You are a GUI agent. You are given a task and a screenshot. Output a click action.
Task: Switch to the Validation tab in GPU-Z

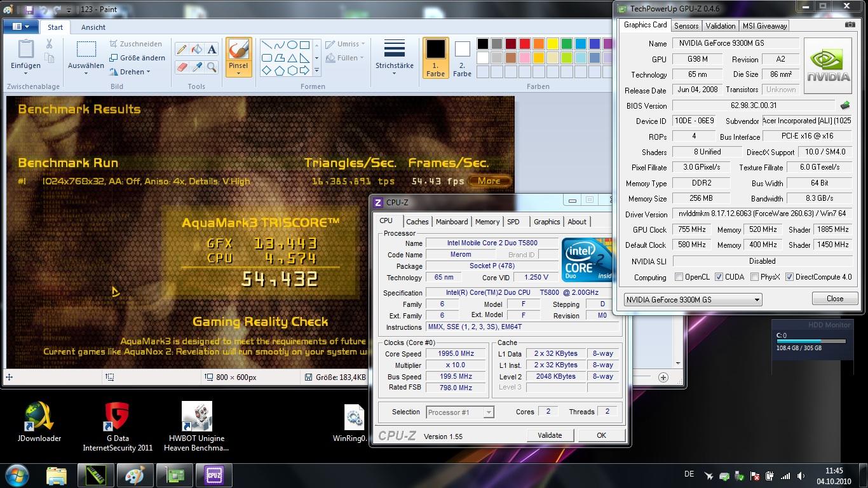coord(721,25)
